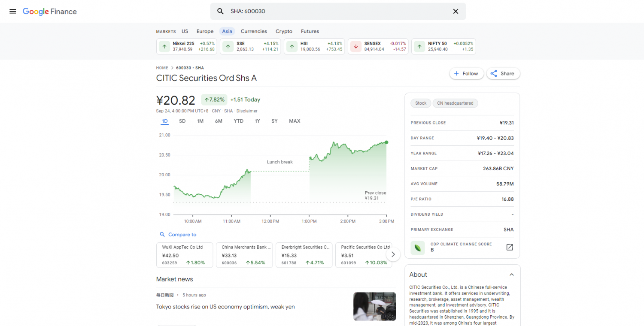
Task: Switch chart to 5Y range
Action: pos(275,121)
